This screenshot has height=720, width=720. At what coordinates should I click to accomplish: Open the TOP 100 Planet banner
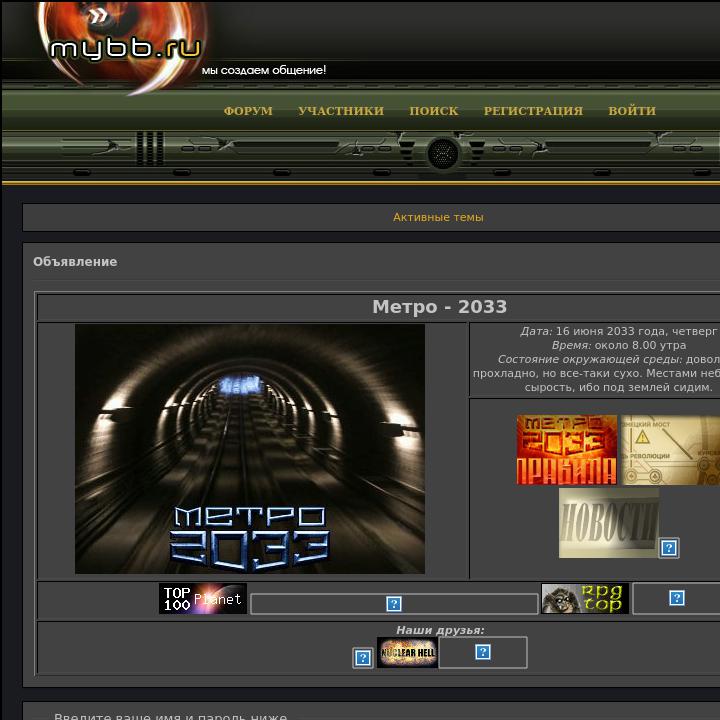point(203,598)
